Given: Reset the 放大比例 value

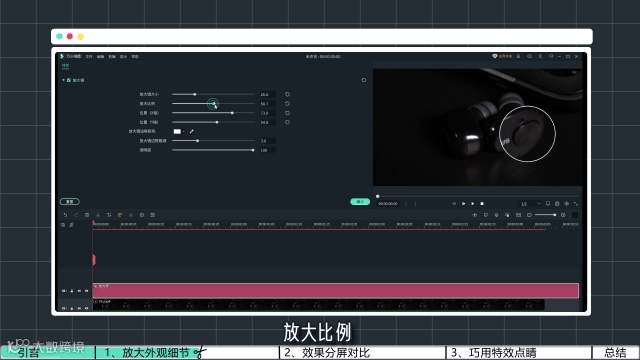Looking at the screenshot, I should click(287, 104).
